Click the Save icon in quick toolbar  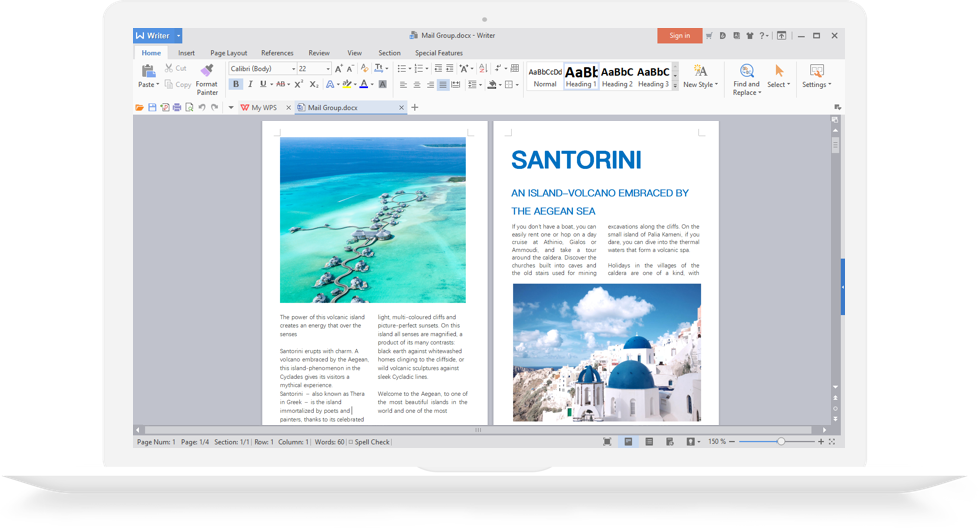pos(152,107)
